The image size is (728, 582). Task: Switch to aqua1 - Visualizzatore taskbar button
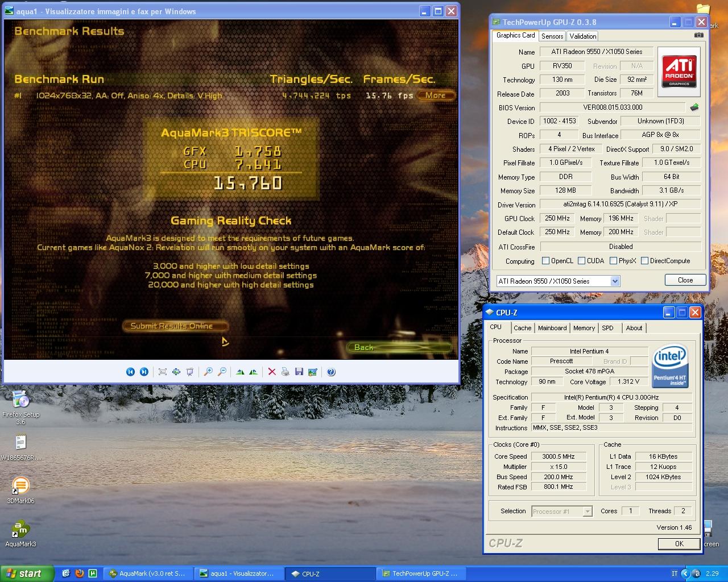click(x=239, y=573)
